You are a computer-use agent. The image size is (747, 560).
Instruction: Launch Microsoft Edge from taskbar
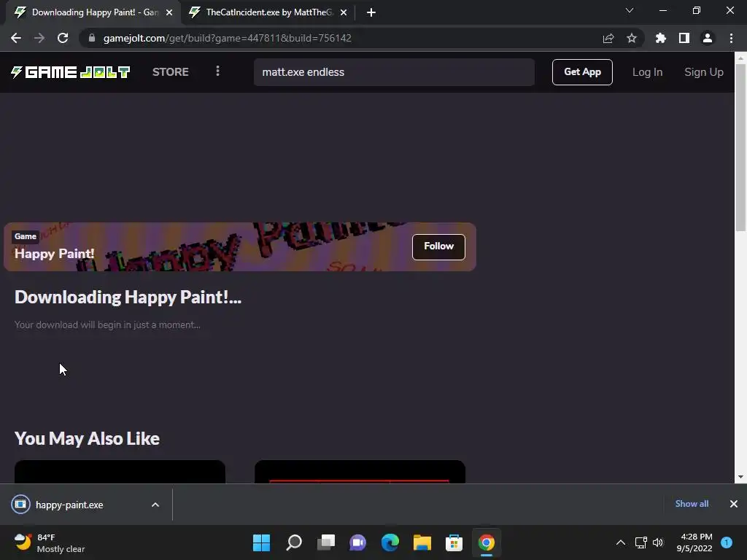tap(390, 542)
